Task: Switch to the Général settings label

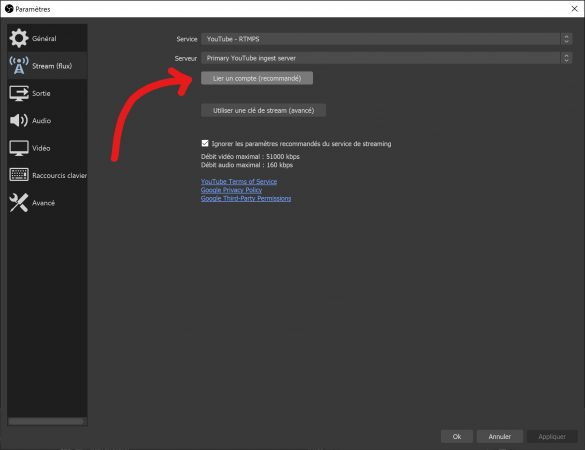Action: (44, 38)
